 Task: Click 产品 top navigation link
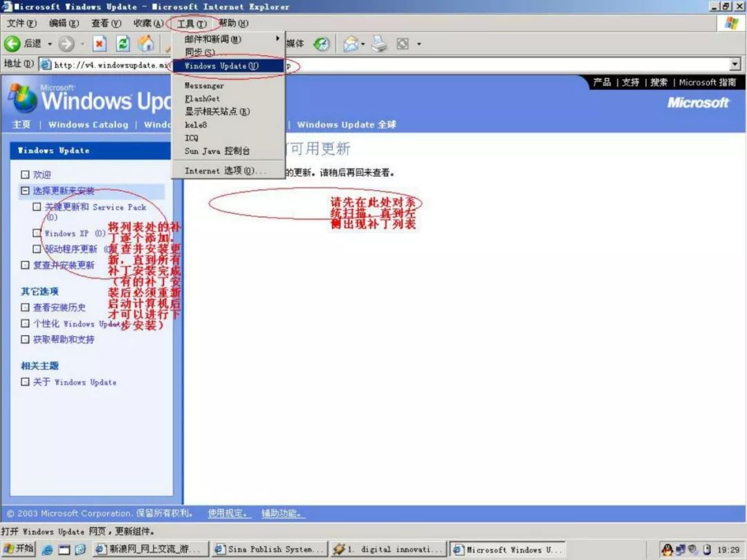pos(602,82)
